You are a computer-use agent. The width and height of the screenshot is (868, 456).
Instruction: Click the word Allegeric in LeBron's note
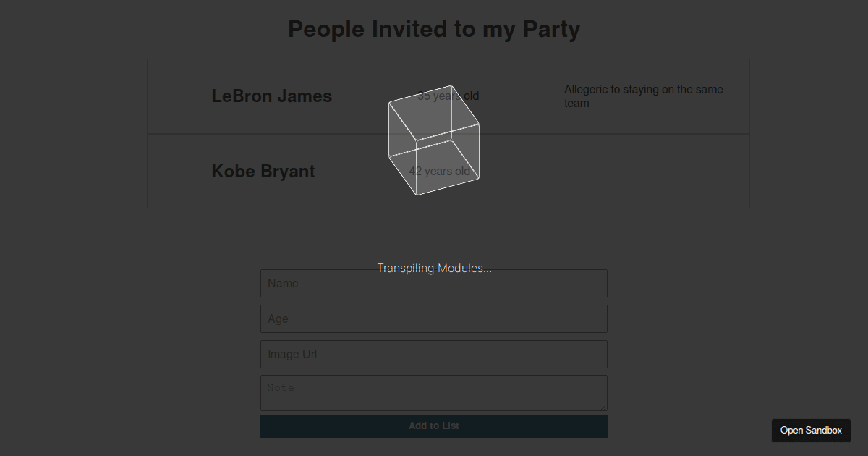click(x=586, y=90)
